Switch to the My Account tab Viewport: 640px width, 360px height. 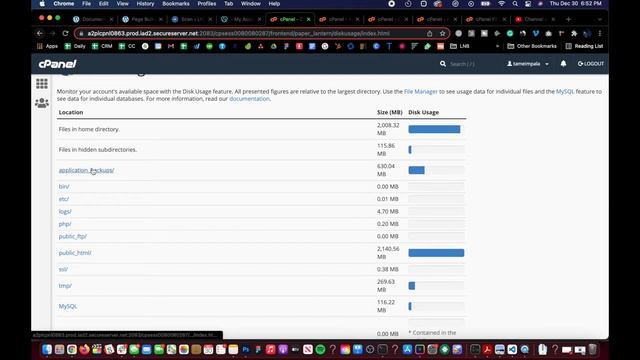pos(241,19)
